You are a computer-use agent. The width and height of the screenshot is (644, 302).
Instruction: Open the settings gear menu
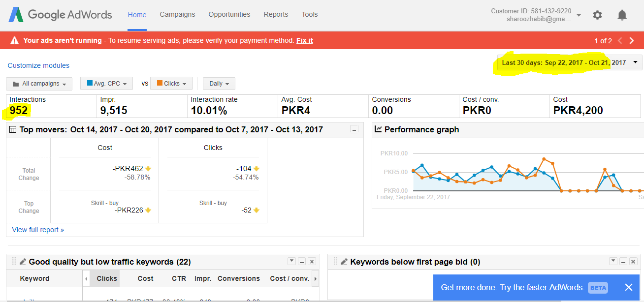click(597, 15)
